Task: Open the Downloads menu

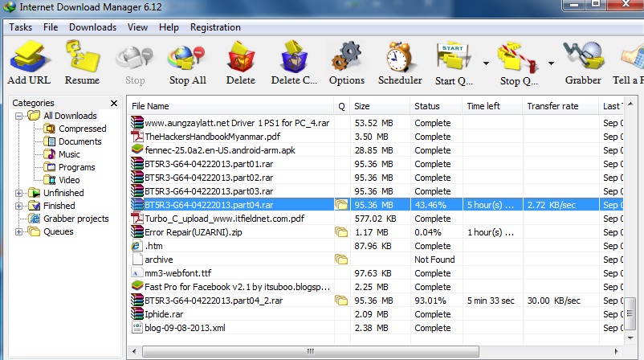Action: pyautogui.click(x=93, y=27)
